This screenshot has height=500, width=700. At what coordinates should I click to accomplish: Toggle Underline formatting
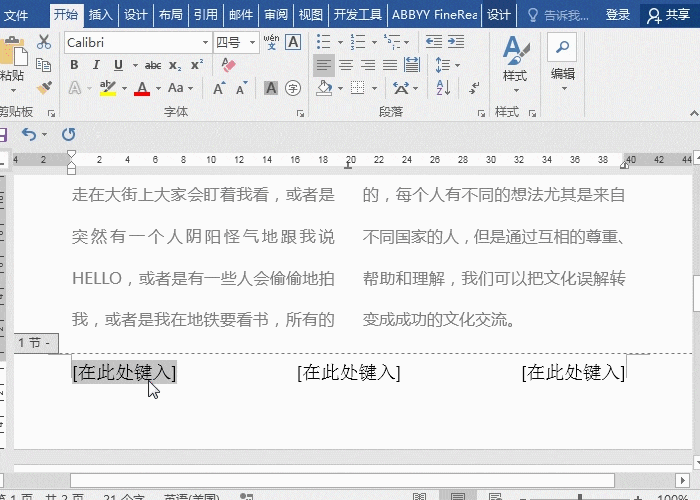click(118, 65)
